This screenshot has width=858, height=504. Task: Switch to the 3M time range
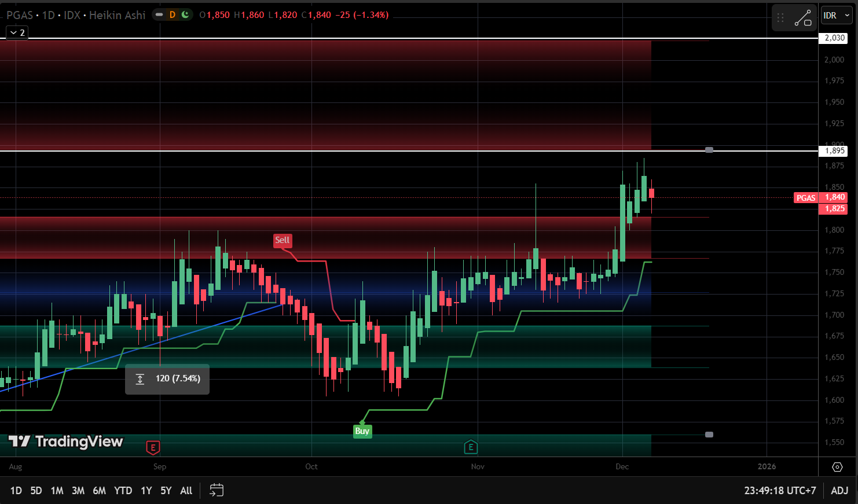click(x=78, y=490)
